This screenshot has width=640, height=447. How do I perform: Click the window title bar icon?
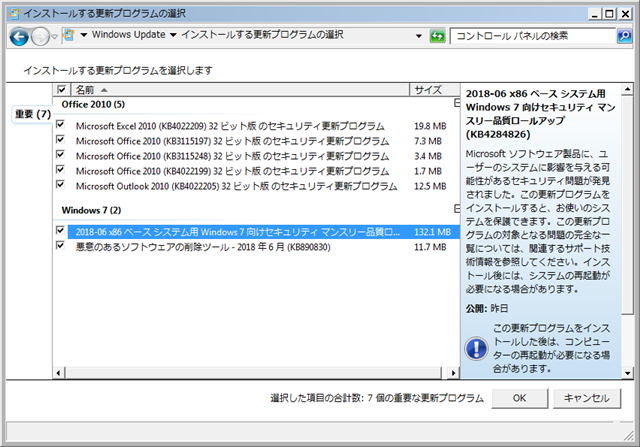14,13
